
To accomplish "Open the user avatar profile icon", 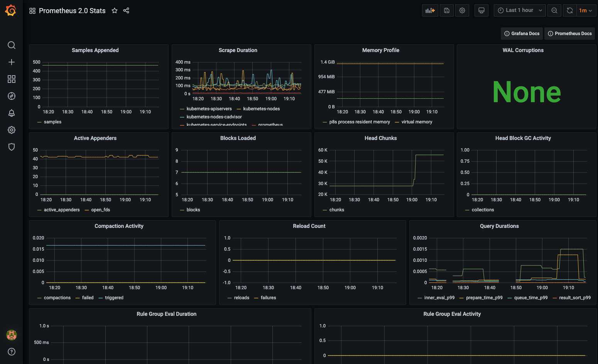I will [12, 335].
